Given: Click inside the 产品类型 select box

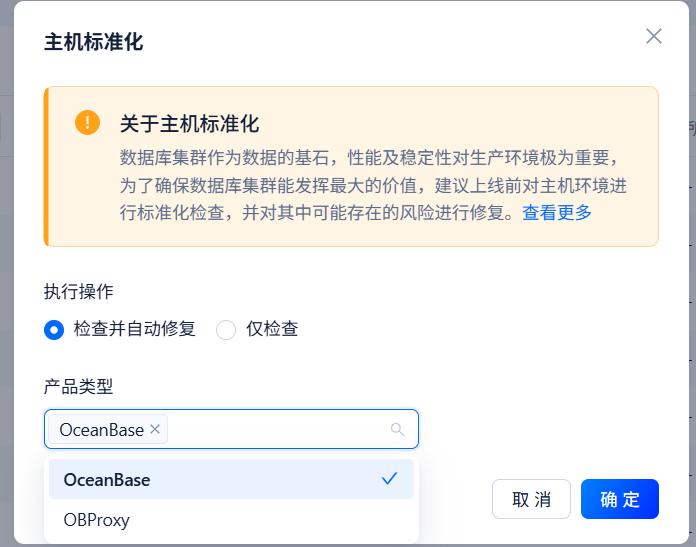Looking at the screenshot, I should click(280, 429).
